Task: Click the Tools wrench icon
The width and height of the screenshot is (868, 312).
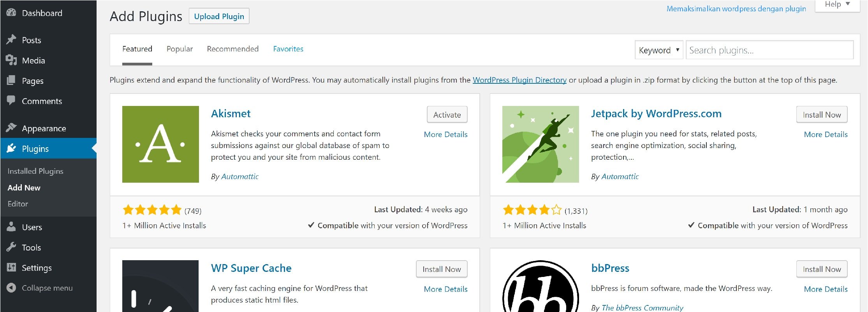Action: (11, 247)
